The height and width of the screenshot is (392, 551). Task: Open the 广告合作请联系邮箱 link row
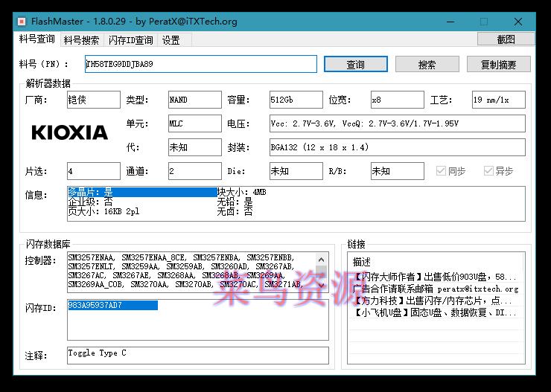point(436,289)
